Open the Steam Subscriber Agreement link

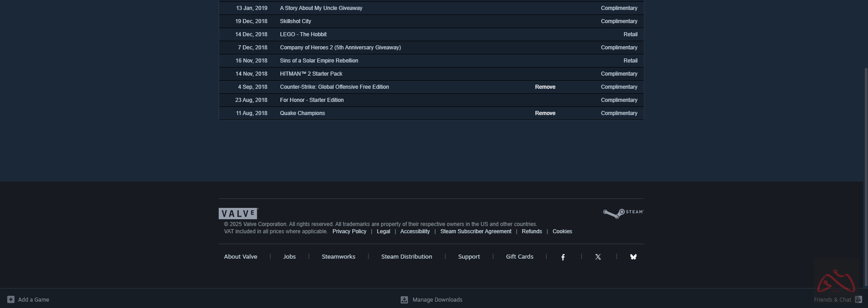pyautogui.click(x=475, y=231)
